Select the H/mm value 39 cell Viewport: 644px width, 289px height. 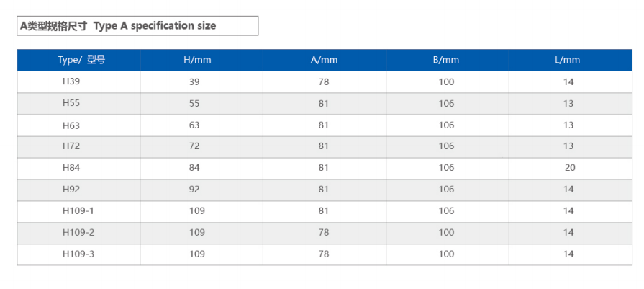194,81
